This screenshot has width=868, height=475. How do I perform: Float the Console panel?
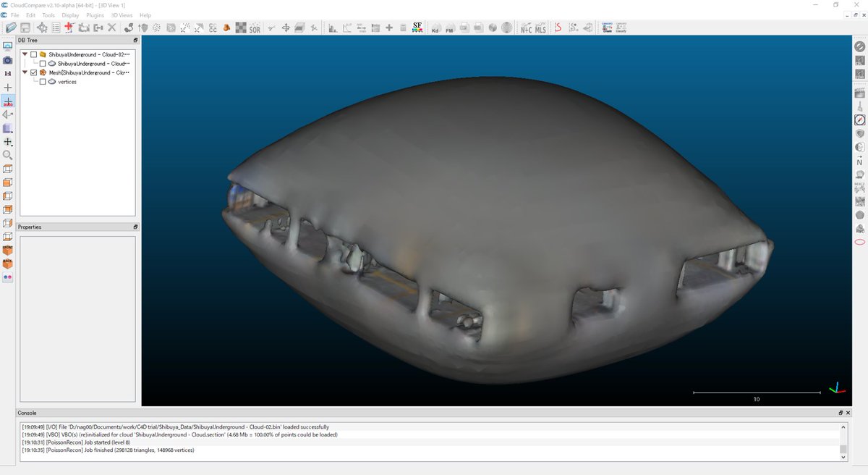841,413
